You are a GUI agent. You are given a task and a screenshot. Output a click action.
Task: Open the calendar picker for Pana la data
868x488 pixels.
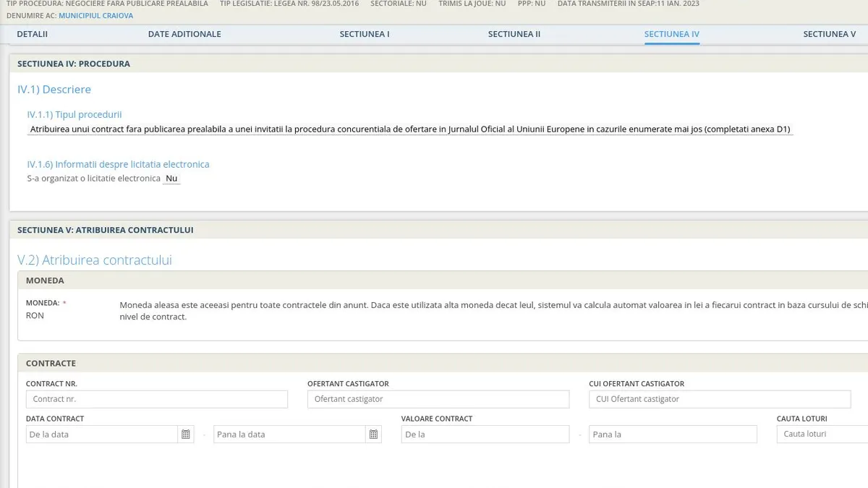coord(373,435)
